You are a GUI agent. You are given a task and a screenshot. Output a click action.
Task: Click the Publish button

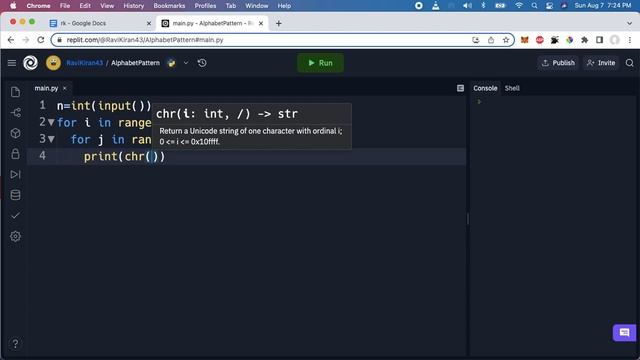coord(558,63)
